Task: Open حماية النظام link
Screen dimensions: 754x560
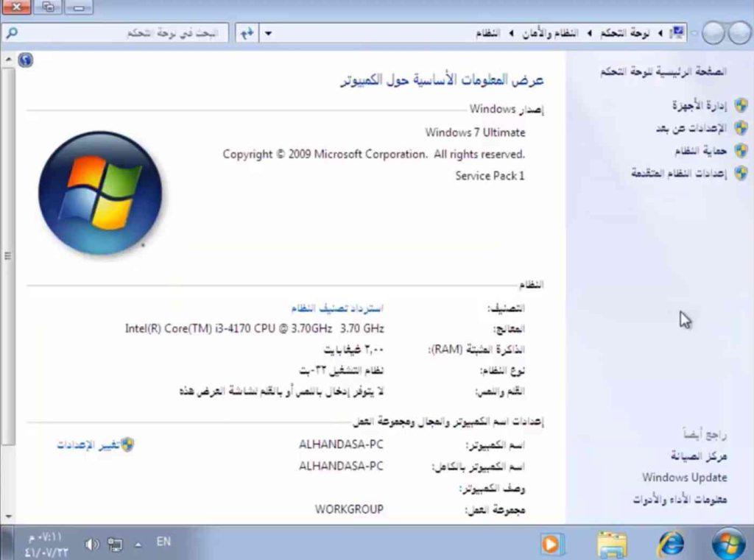Action: (701, 150)
